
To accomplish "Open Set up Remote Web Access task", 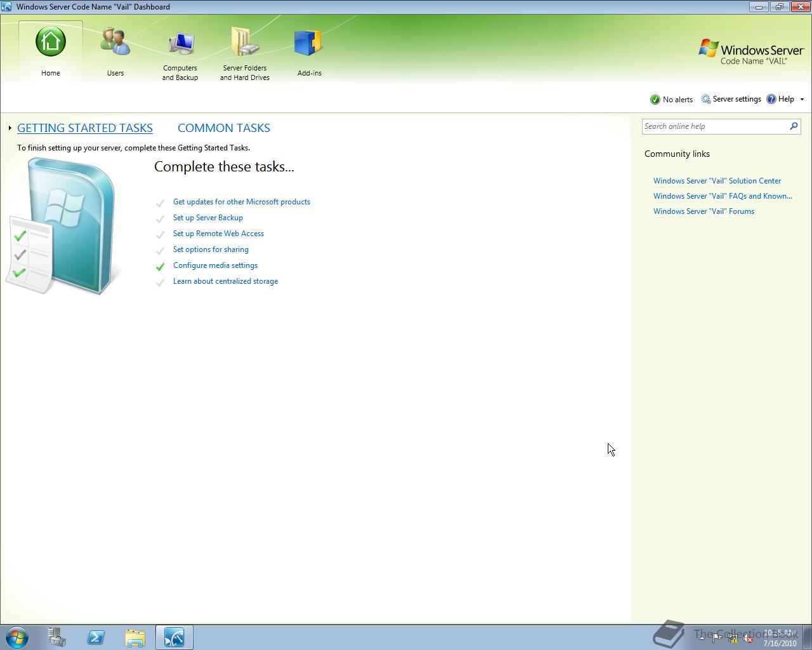I will pyautogui.click(x=218, y=234).
